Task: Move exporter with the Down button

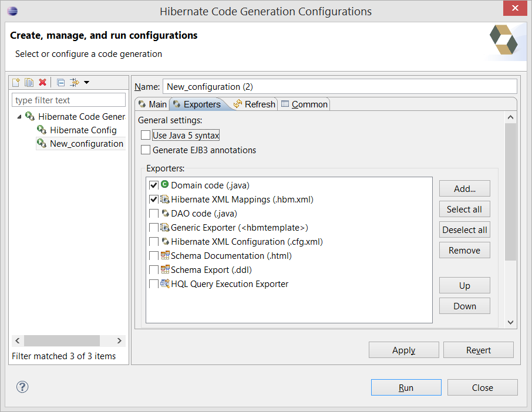Action: (464, 306)
